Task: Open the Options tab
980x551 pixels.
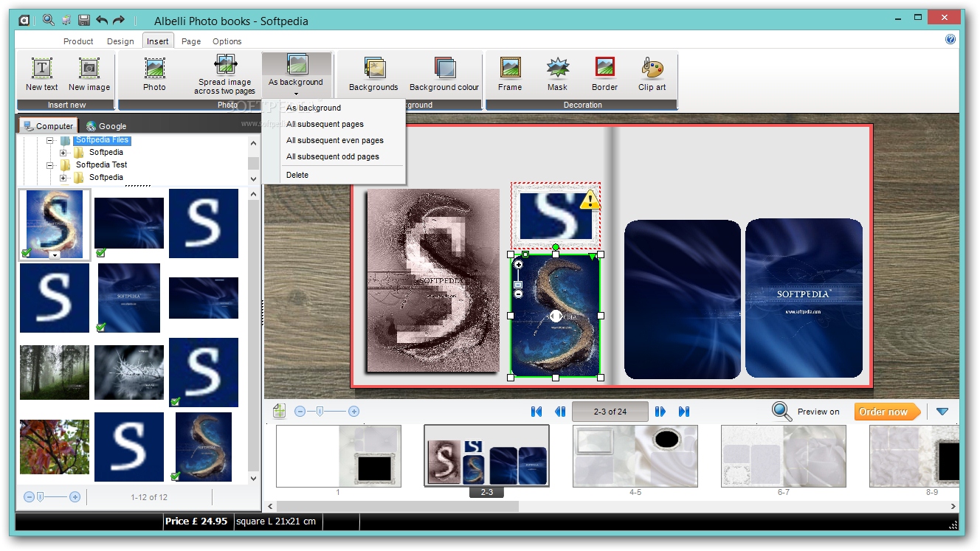Action: click(227, 41)
